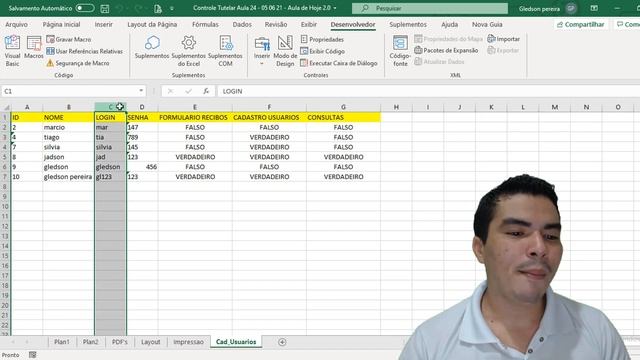Image resolution: width=640 pixels, height=360 pixels.
Task: Click Pacotes de Expansão
Action: 446,50
